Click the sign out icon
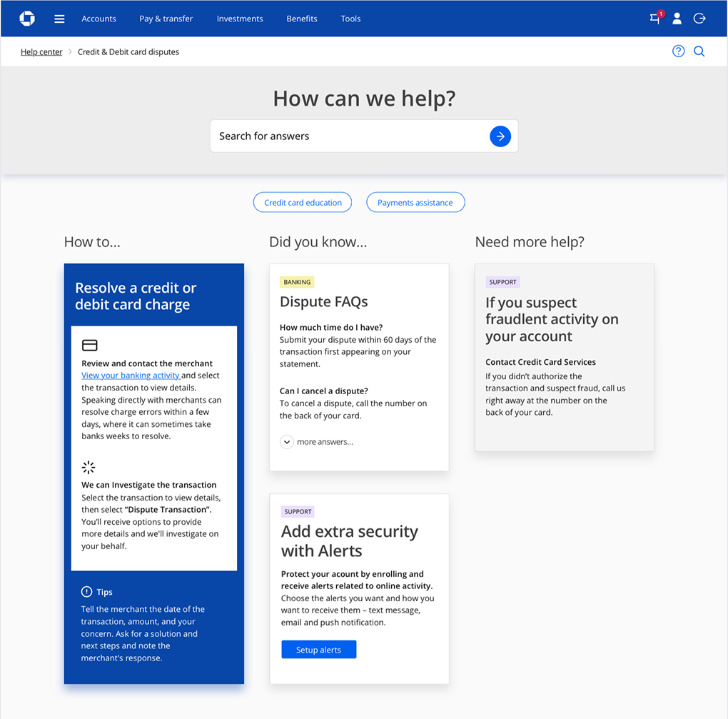728x719 pixels. [699, 19]
